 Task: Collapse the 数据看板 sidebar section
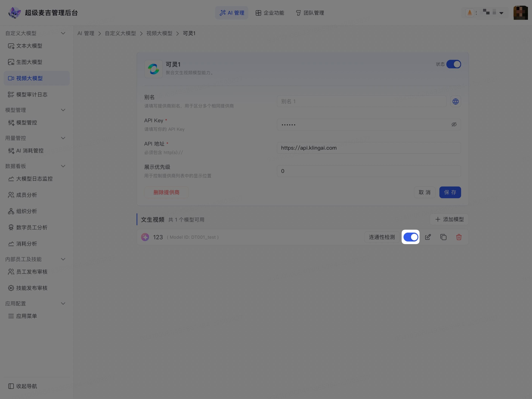click(x=63, y=166)
